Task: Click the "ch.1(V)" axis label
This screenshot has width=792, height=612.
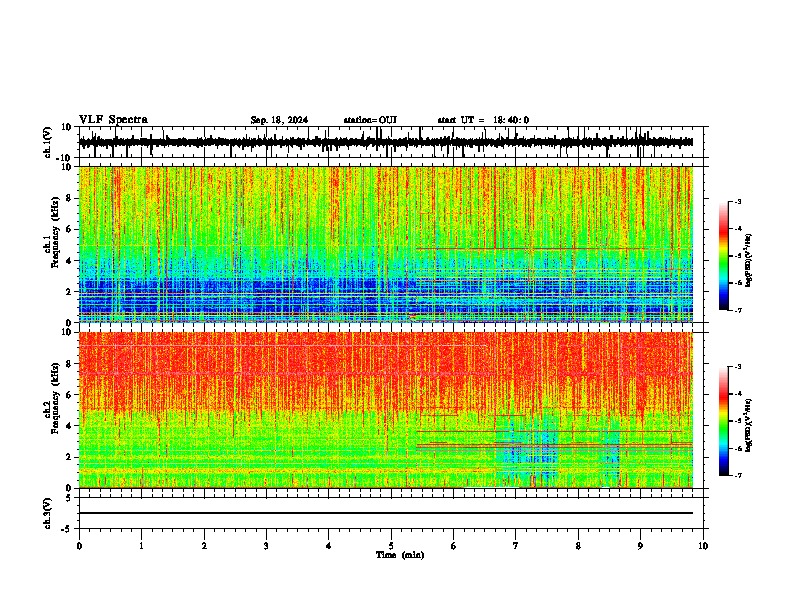Action: (48, 142)
